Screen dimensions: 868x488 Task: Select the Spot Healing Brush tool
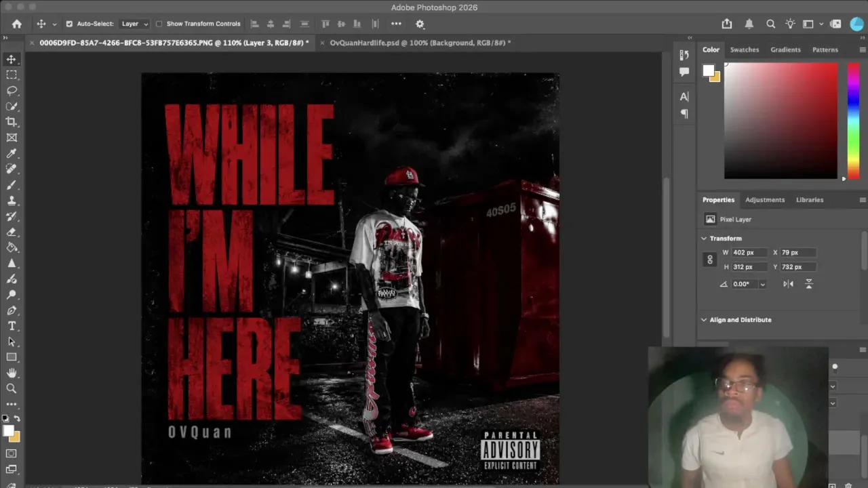click(x=12, y=169)
